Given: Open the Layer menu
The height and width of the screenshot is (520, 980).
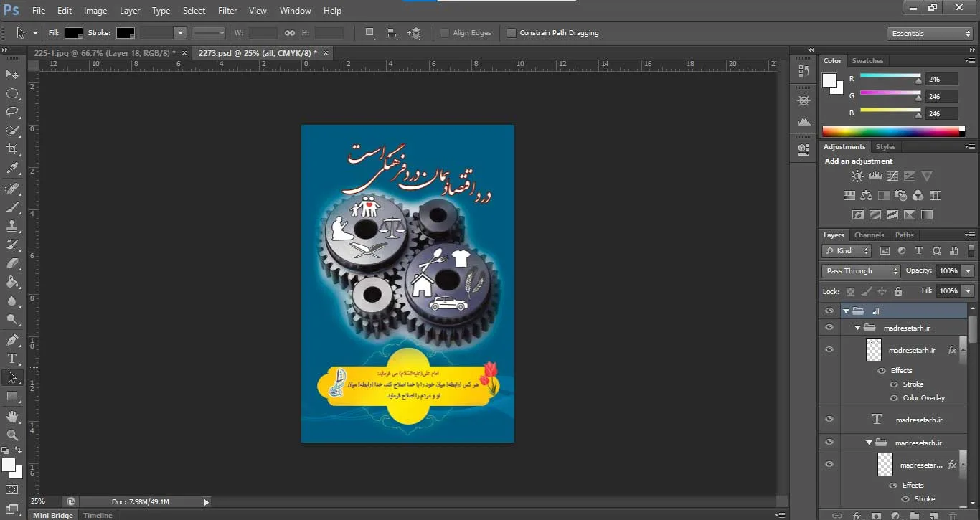Looking at the screenshot, I should [130, 11].
